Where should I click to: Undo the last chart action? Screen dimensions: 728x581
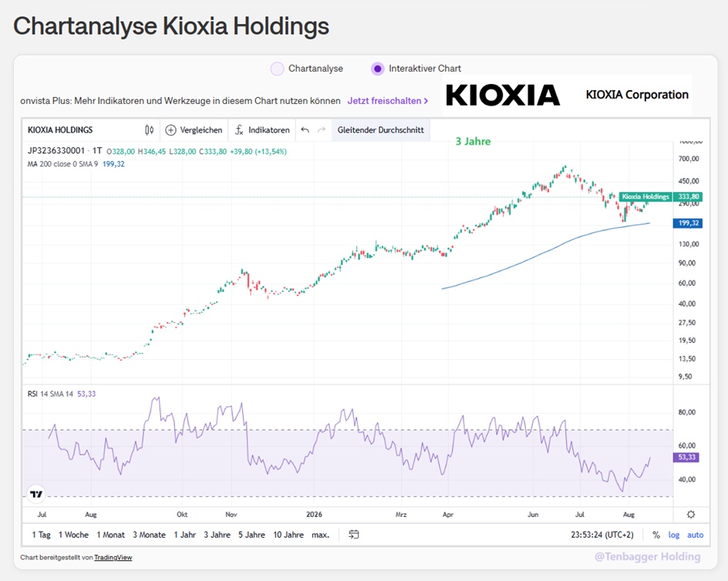coord(305,130)
